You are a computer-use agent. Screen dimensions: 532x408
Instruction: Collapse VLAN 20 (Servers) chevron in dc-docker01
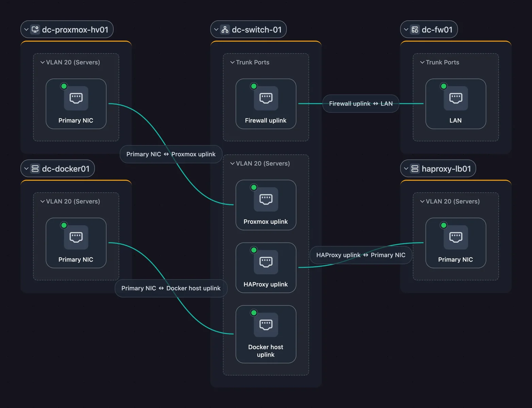coord(43,201)
